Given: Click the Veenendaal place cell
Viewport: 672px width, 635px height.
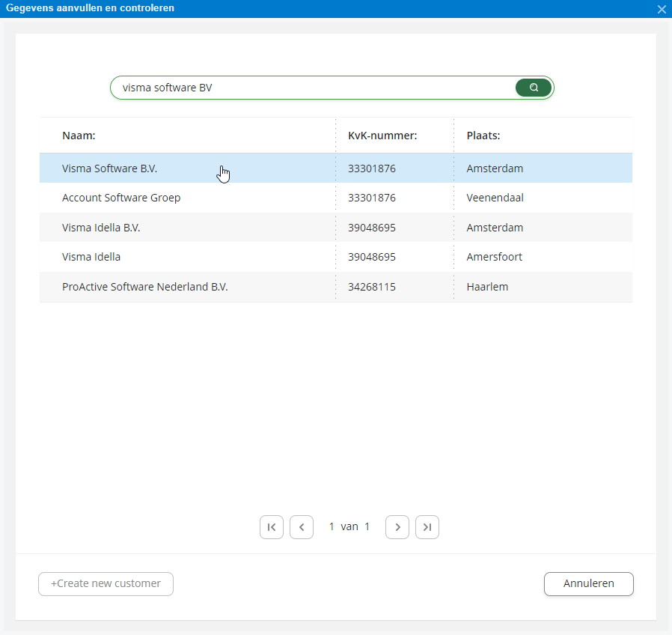Looking at the screenshot, I should click(495, 198).
